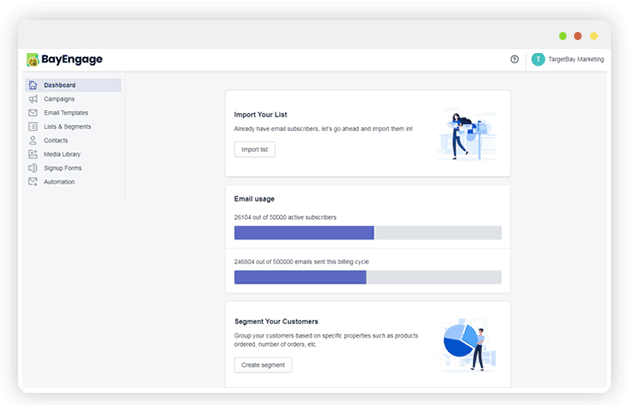Click the Import list button

point(255,149)
